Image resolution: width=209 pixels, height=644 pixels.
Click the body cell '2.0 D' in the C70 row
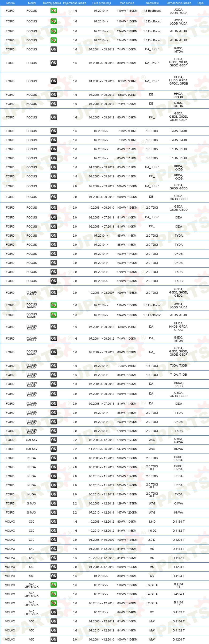pos(152,540)
